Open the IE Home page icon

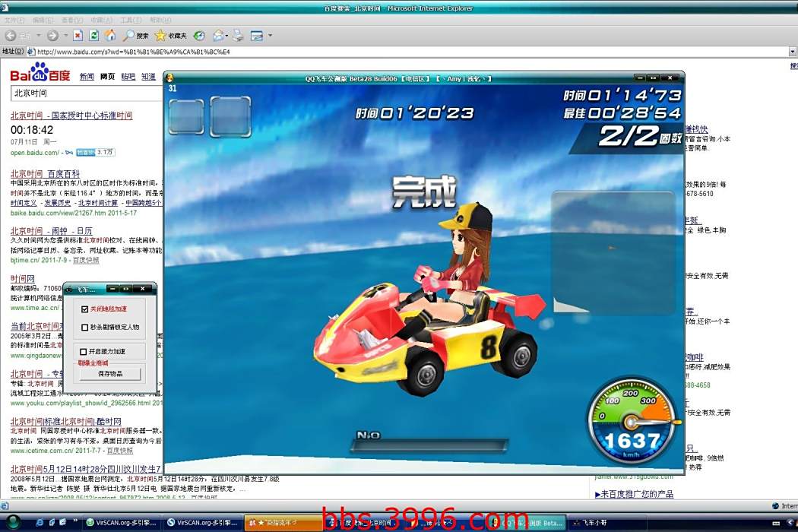click(110, 35)
